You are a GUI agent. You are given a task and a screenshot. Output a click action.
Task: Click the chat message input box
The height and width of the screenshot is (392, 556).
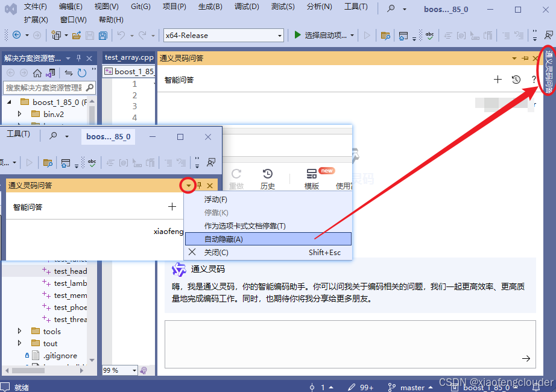350,344
